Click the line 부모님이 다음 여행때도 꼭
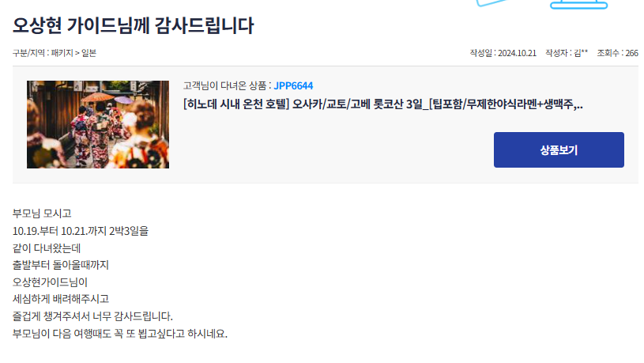Image resolution: width=644 pixels, height=363 pixels. [x=120, y=334]
